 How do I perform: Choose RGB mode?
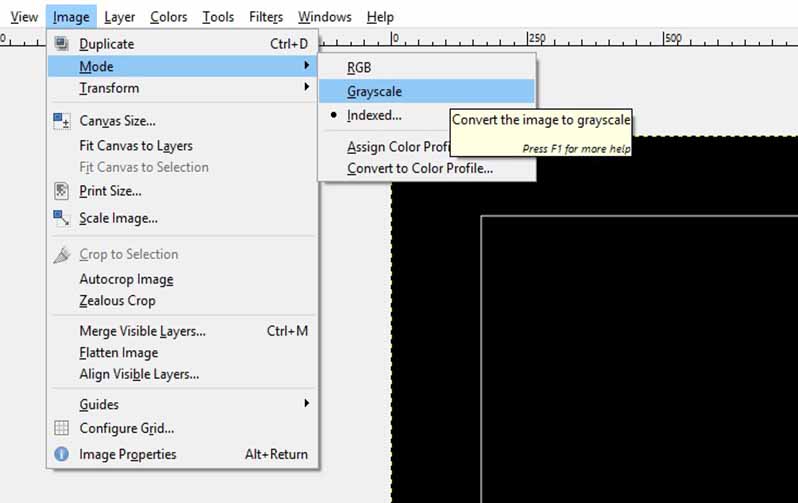point(427,67)
